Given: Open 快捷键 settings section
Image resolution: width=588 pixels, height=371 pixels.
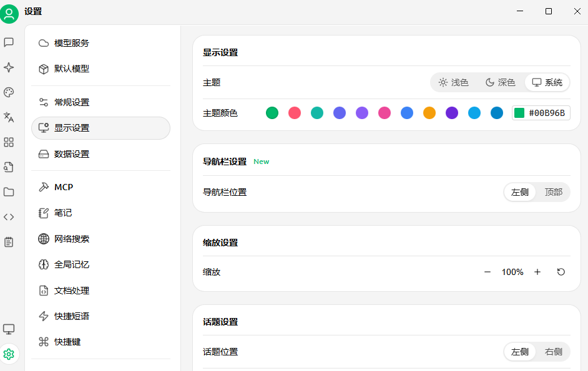Looking at the screenshot, I should point(101,342).
